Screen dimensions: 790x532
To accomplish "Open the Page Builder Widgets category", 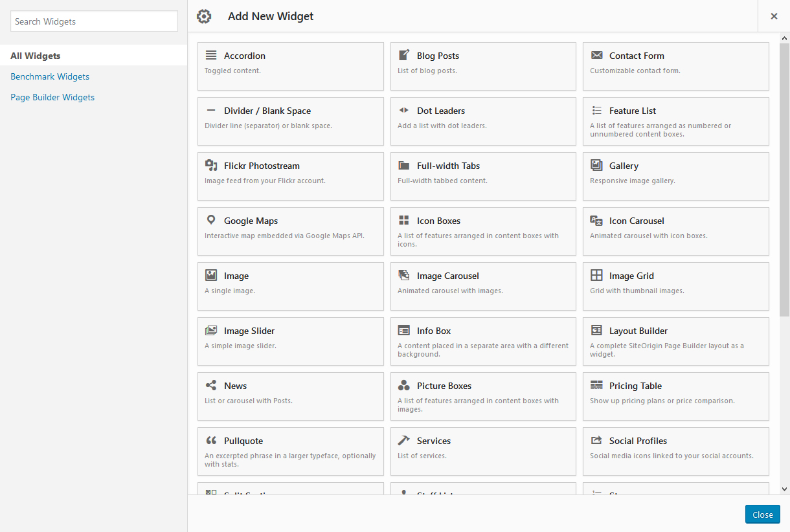I will point(52,97).
